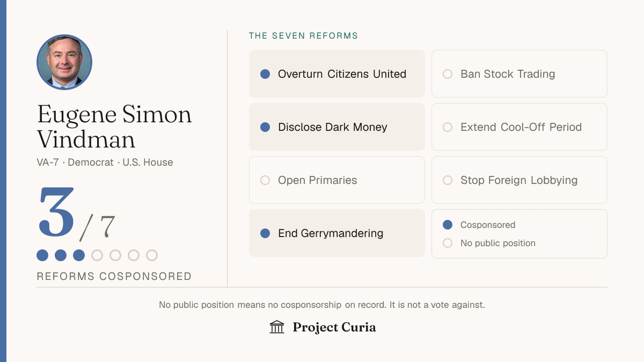Select the Cosponsored legend dot
The image size is (644, 362).
[x=448, y=225]
